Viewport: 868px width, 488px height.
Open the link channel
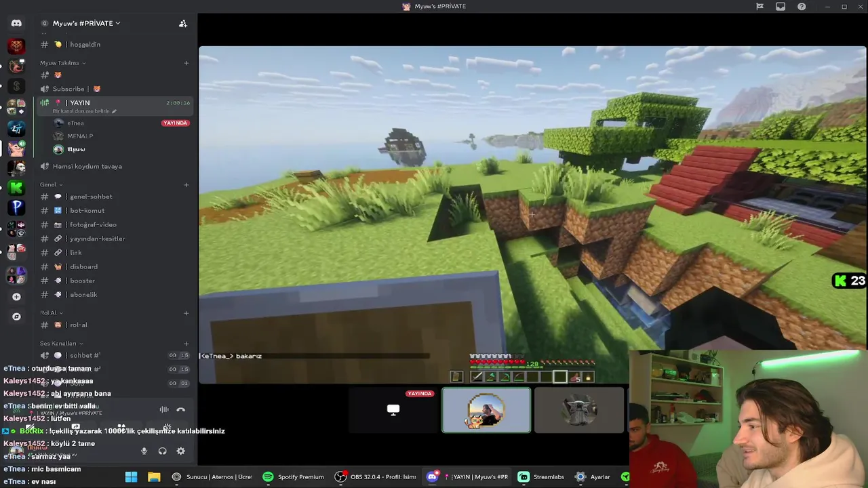(x=114, y=253)
